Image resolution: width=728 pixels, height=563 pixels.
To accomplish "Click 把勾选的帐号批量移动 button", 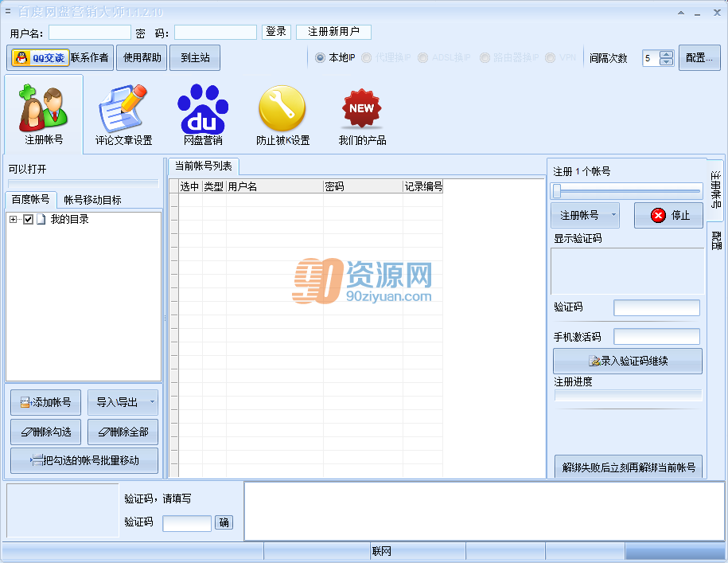I will tap(84, 460).
